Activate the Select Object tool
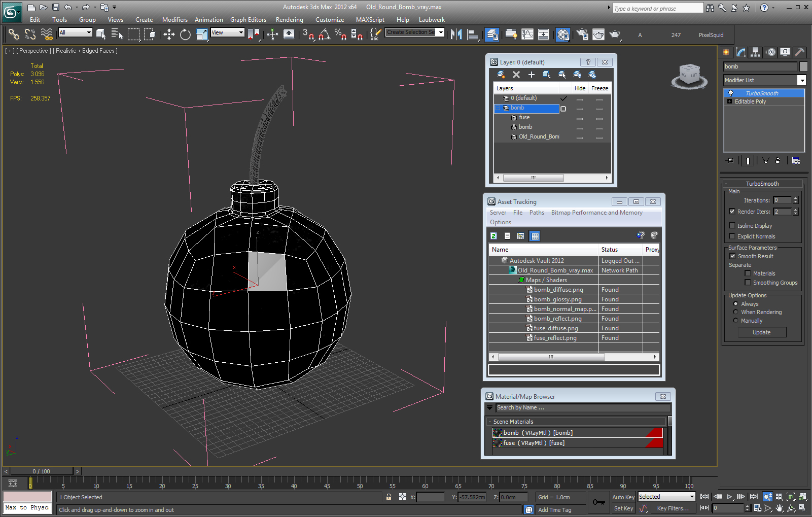Viewport: 812px width, 517px height. point(101,35)
